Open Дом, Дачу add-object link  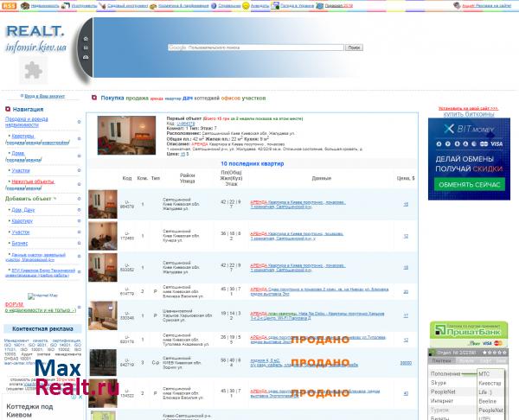(23, 210)
